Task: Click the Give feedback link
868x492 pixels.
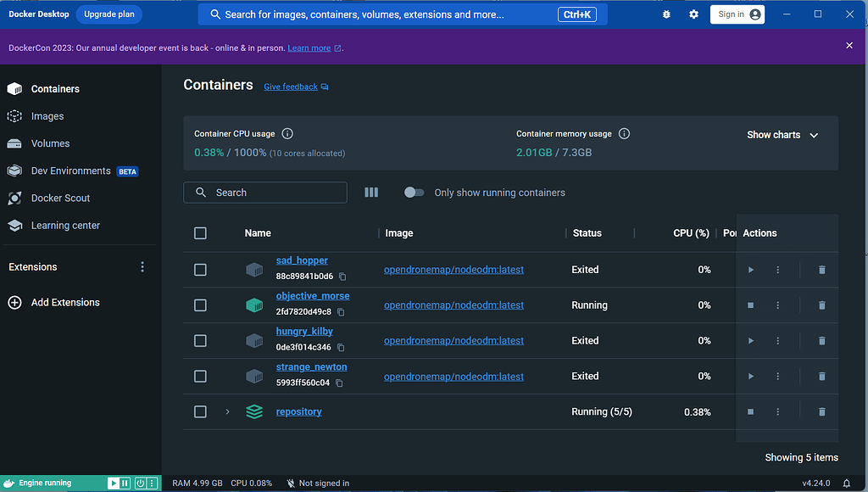Action: 290,86
